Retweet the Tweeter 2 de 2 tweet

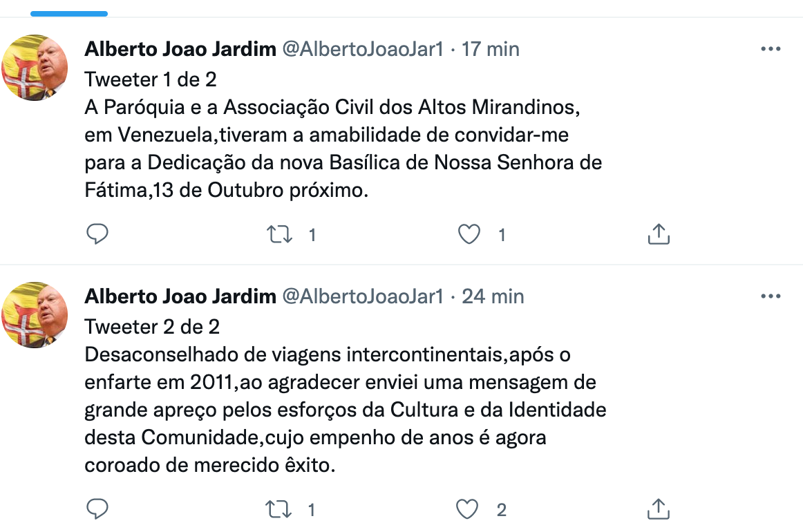coord(279,509)
